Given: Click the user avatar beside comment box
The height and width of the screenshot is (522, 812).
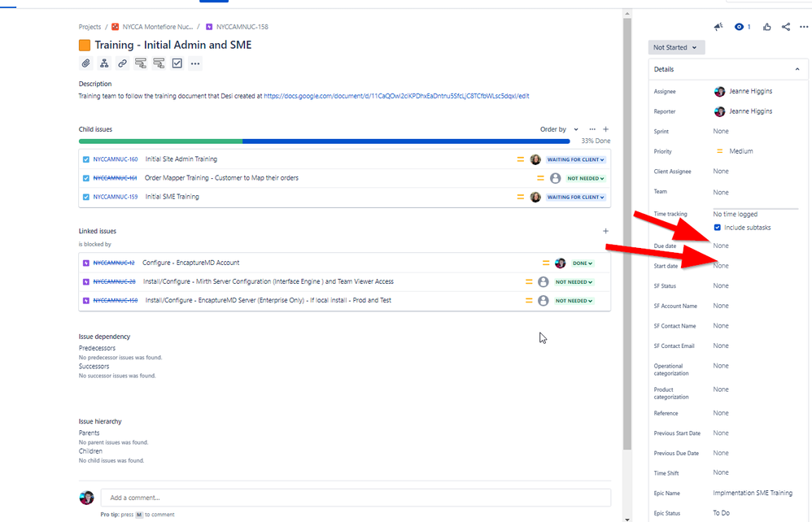Looking at the screenshot, I should 86,498.
